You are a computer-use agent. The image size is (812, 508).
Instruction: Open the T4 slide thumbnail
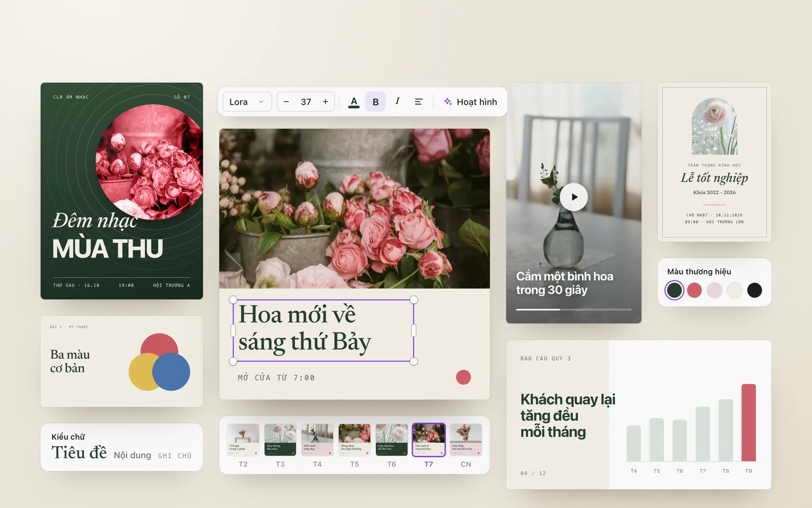pyautogui.click(x=317, y=440)
